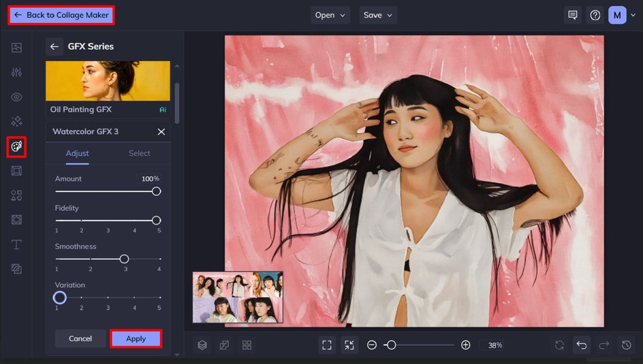643x364 pixels.
Task: Click the Cancel button
Action: (x=80, y=339)
